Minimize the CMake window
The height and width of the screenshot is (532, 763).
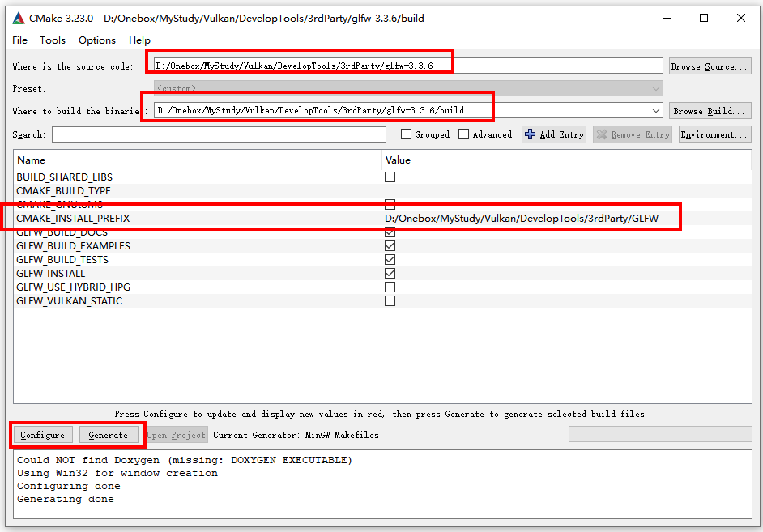point(667,18)
